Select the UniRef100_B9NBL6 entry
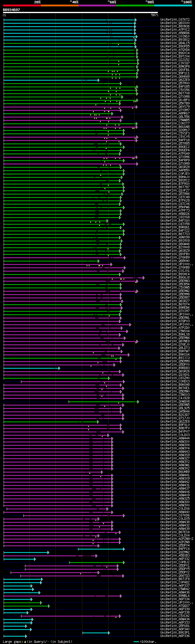The width and height of the screenshot is (195, 644). [175, 596]
